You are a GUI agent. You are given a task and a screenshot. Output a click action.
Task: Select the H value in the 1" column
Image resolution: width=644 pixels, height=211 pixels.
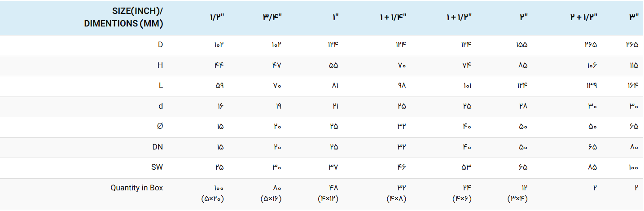tap(333, 66)
